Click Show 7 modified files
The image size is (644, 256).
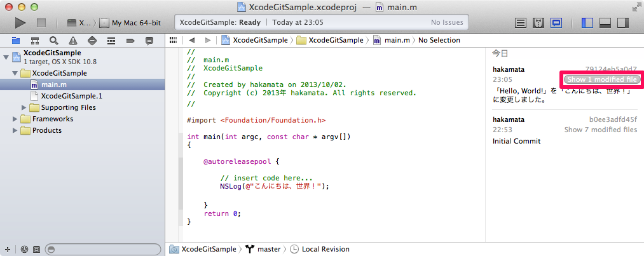tap(600, 130)
